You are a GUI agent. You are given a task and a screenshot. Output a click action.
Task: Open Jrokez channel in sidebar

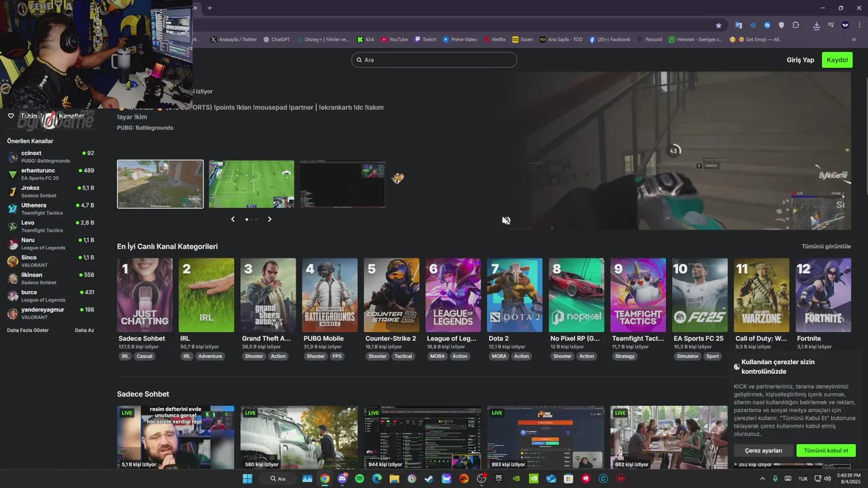pyautogui.click(x=51, y=192)
